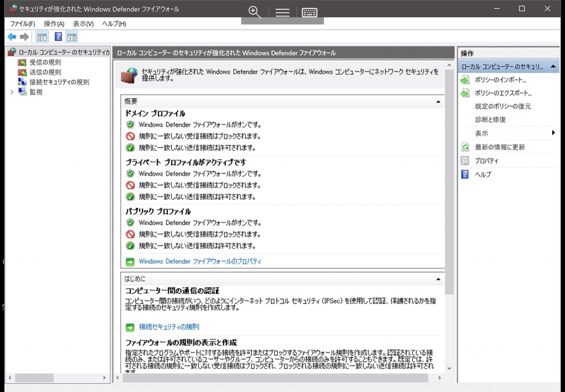Click the tree pane horizontal scrollbar thumb
Screen dimensions: 565x392
(34, 378)
